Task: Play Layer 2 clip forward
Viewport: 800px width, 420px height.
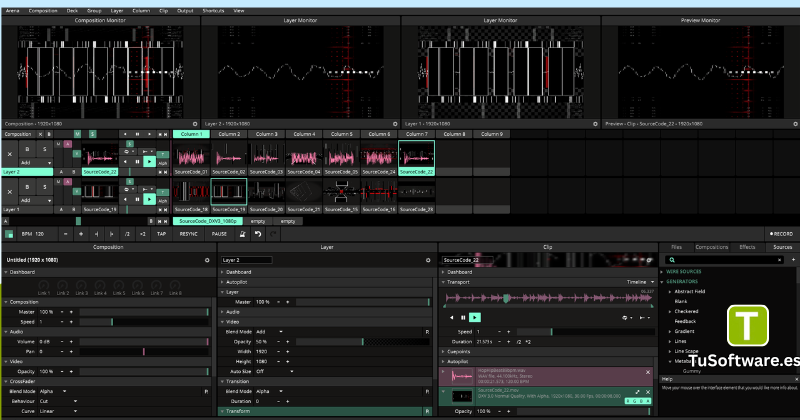Action: tap(149, 162)
